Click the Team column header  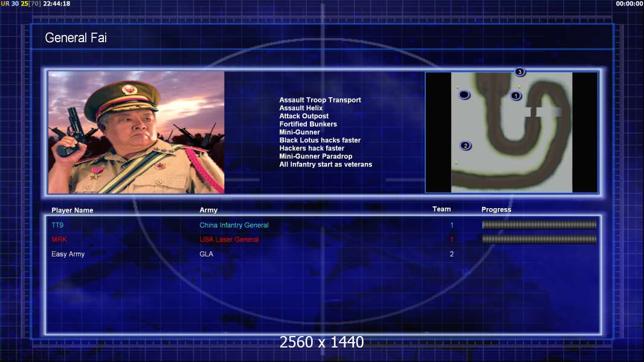[x=442, y=209]
